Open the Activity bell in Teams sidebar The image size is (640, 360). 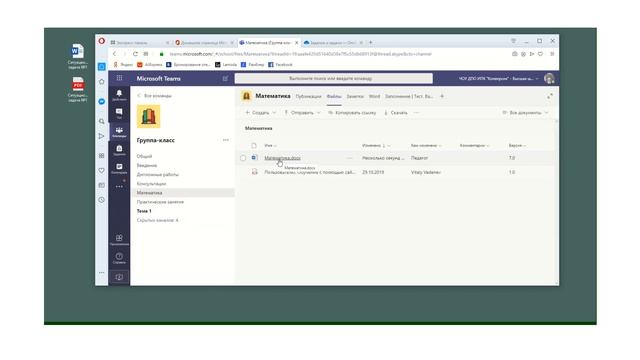coord(119,96)
